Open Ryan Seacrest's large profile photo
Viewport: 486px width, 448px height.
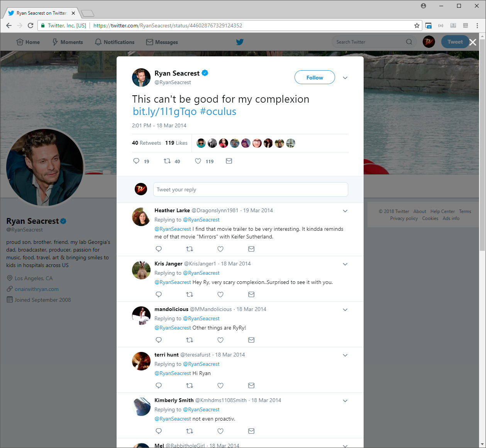click(45, 167)
